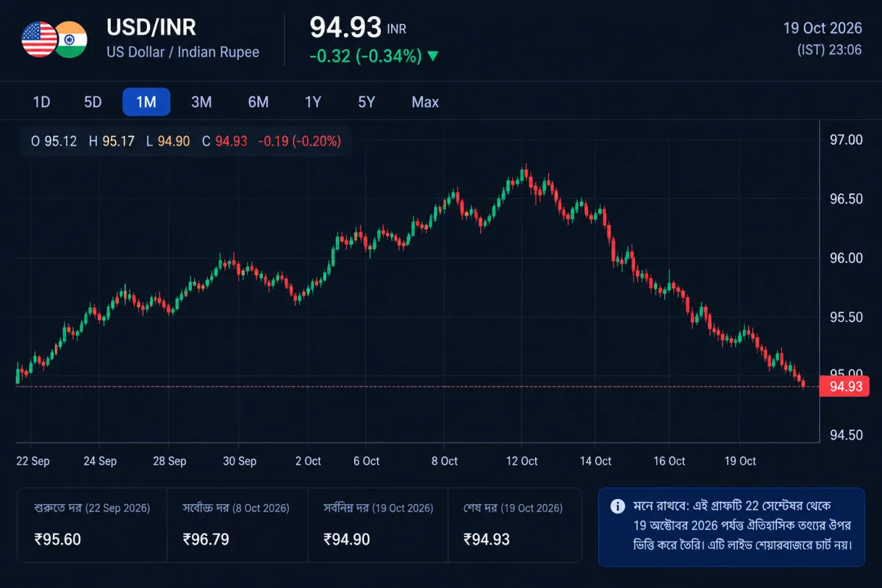Viewport: 882px width, 588px height.
Task: Click the green down-triangle change indicator
Action: [x=433, y=56]
